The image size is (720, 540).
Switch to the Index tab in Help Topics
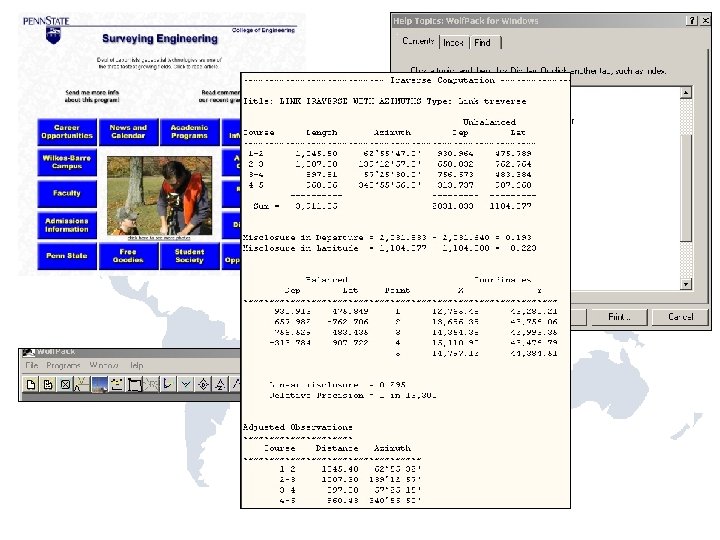click(453, 43)
